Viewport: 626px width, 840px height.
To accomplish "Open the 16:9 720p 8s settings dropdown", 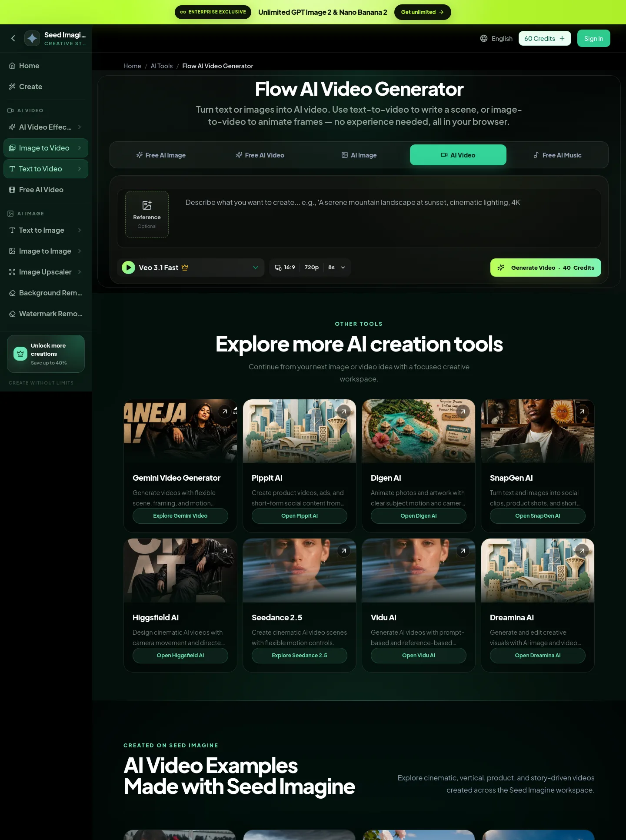I will click(x=310, y=268).
